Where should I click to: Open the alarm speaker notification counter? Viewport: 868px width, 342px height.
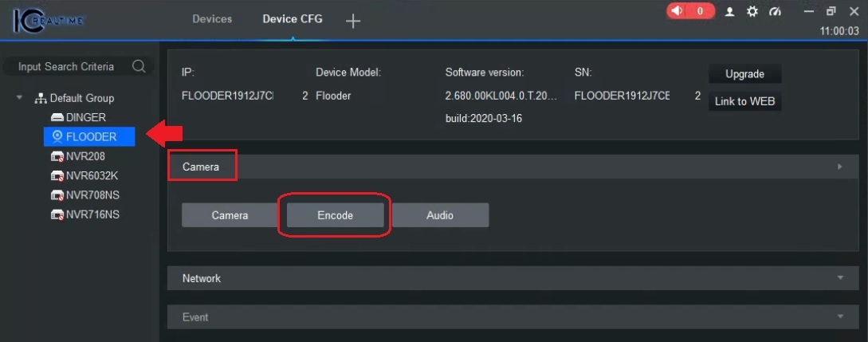tap(690, 11)
